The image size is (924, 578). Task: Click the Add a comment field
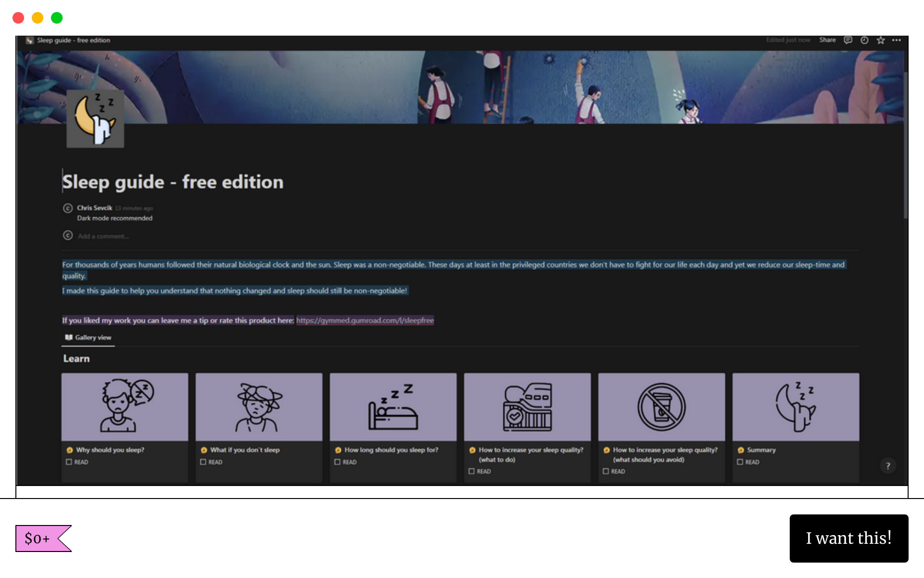[x=103, y=236]
